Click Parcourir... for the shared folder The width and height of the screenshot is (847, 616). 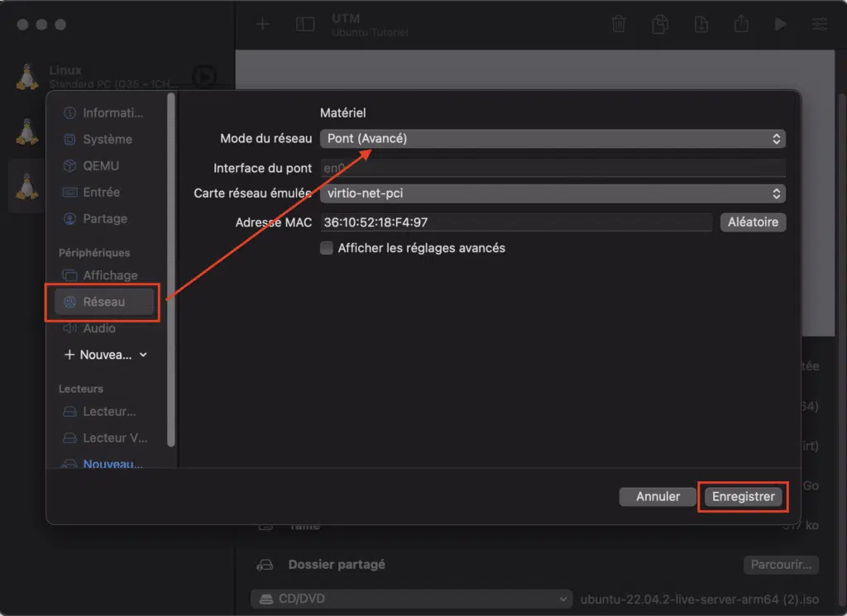click(781, 565)
